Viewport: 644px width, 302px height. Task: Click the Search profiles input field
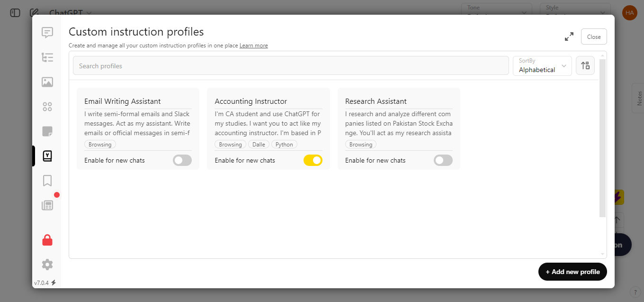point(291,65)
